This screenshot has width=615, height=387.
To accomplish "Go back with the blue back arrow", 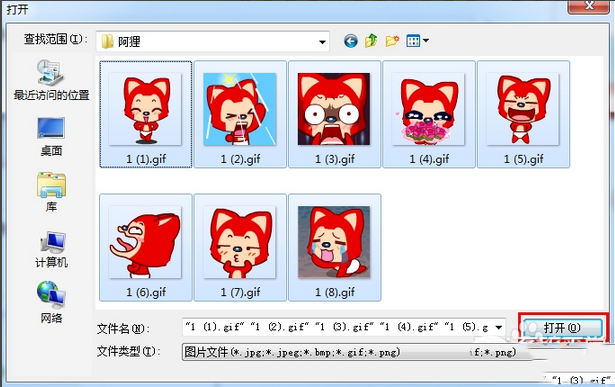I will [x=351, y=40].
